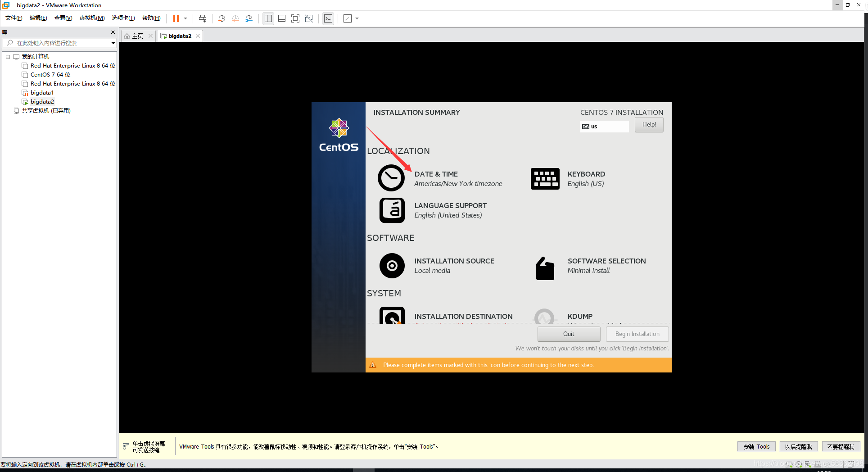
Task: Click the VMware Workstation app icon in title bar
Action: click(6, 5)
